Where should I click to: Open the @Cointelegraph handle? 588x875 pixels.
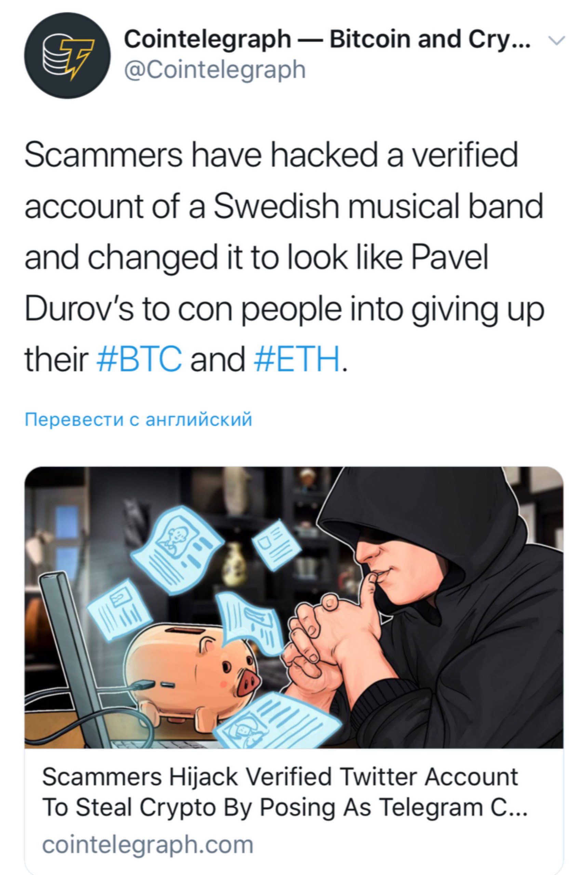pyautogui.click(x=215, y=70)
